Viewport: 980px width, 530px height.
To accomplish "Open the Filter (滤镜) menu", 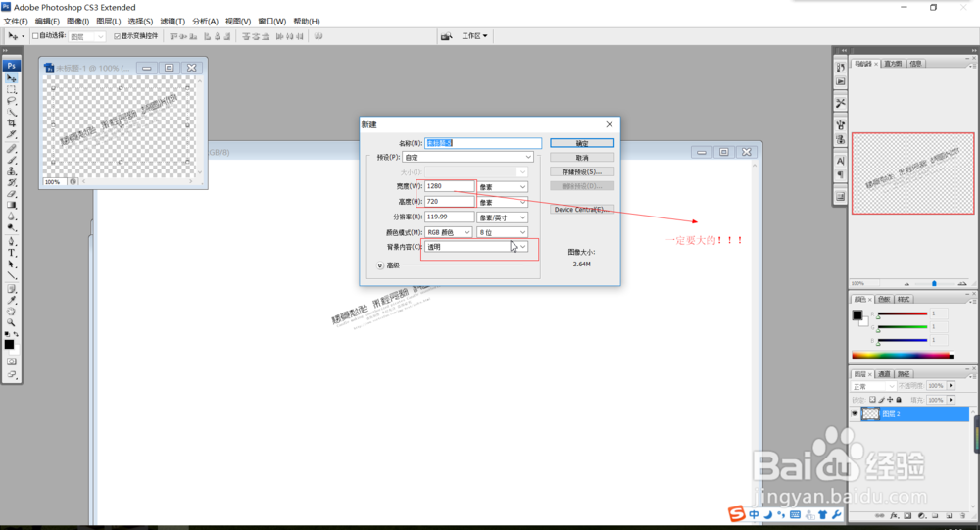I will (x=172, y=22).
